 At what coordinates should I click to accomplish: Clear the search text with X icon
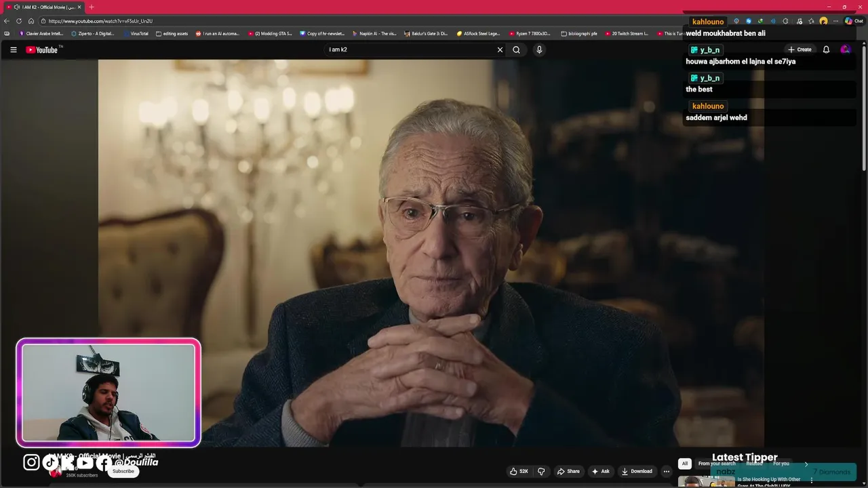click(500, 49)
